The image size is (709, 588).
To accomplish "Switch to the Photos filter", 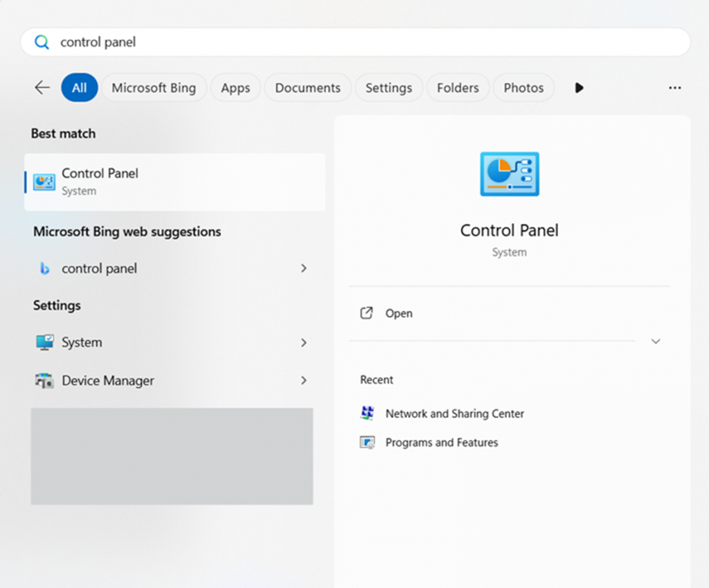I will pyautogui.click(x=523, y=87).
